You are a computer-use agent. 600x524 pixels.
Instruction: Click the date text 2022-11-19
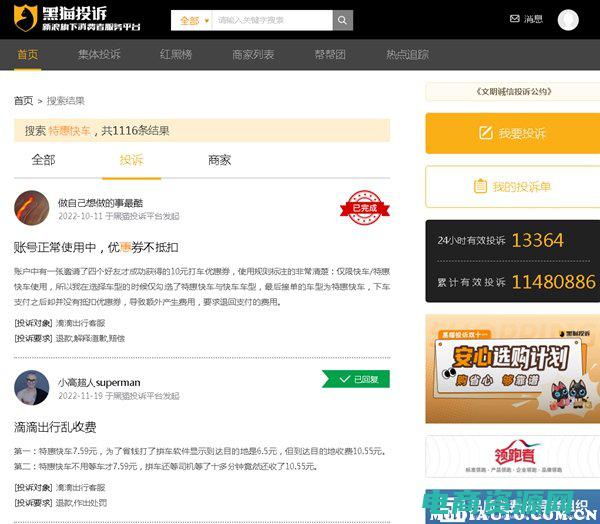click(80, 395)
